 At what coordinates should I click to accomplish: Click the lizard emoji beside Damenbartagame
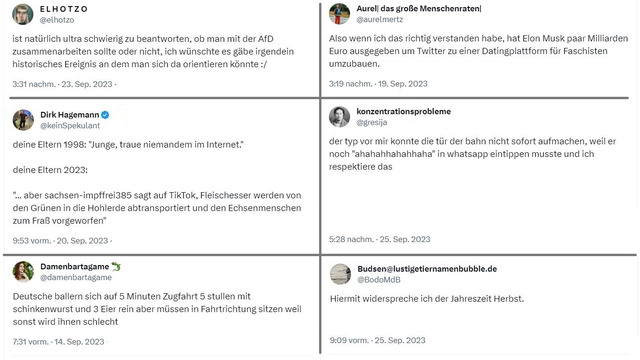pyautogui.click(x=116, y=267)
